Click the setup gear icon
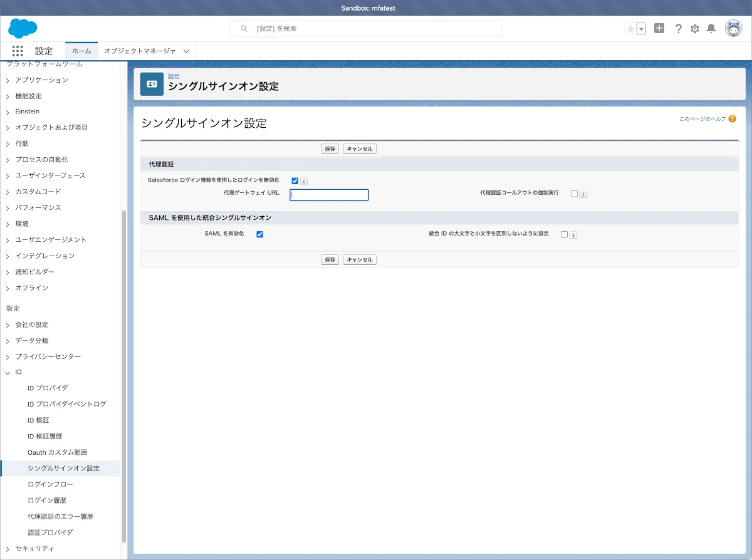 [694, 29]
